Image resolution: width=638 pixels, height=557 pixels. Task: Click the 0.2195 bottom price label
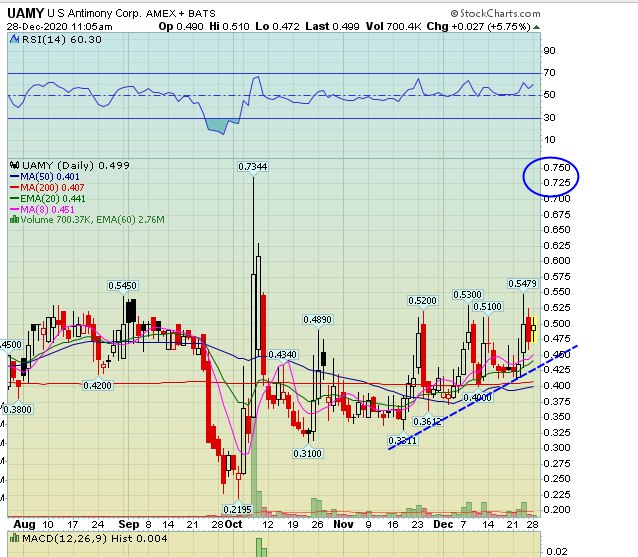(238, 509)
